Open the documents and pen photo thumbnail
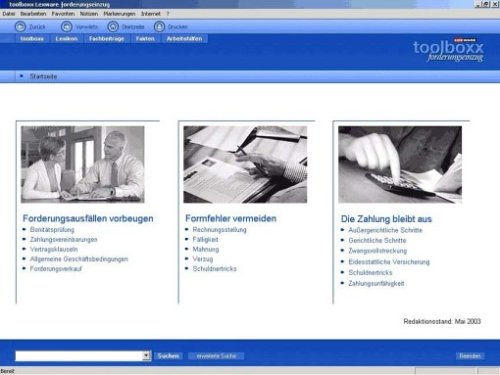Image resolution: width=500 pixels, height=375 pixels. tap(245, 164)
